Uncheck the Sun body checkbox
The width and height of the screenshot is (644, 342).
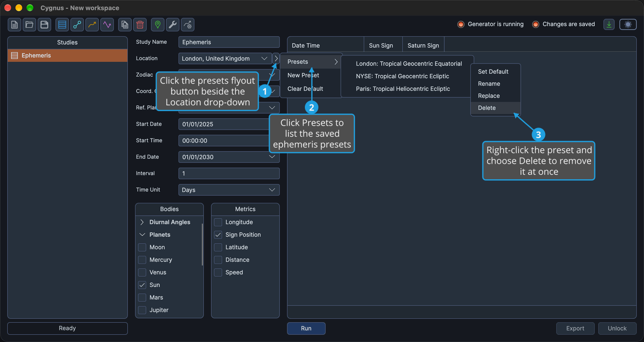pos(142,285)
